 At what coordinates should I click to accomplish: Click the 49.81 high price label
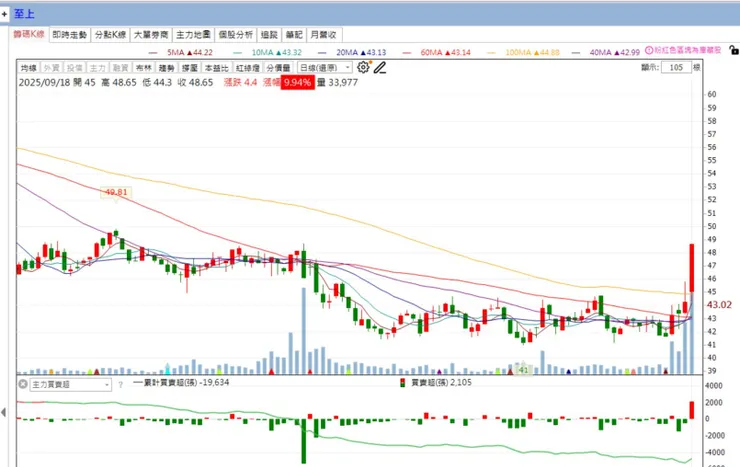(x=116, y=192)
